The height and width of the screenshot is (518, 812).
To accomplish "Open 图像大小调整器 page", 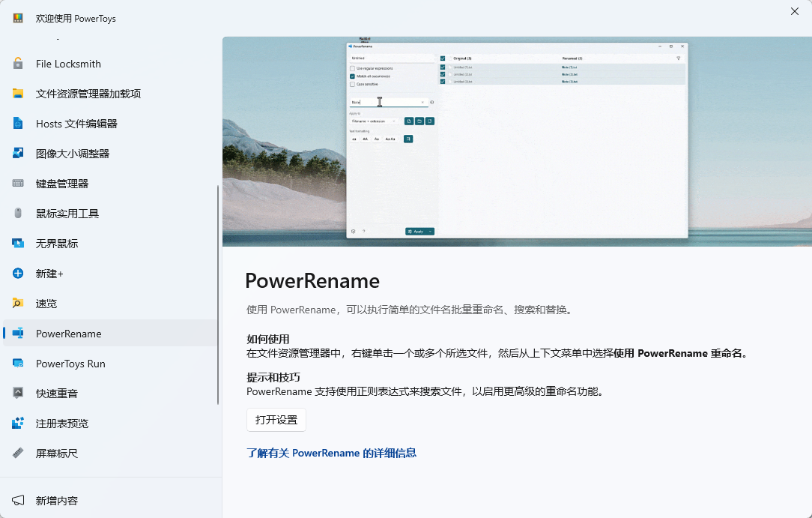I will point(110,154).
